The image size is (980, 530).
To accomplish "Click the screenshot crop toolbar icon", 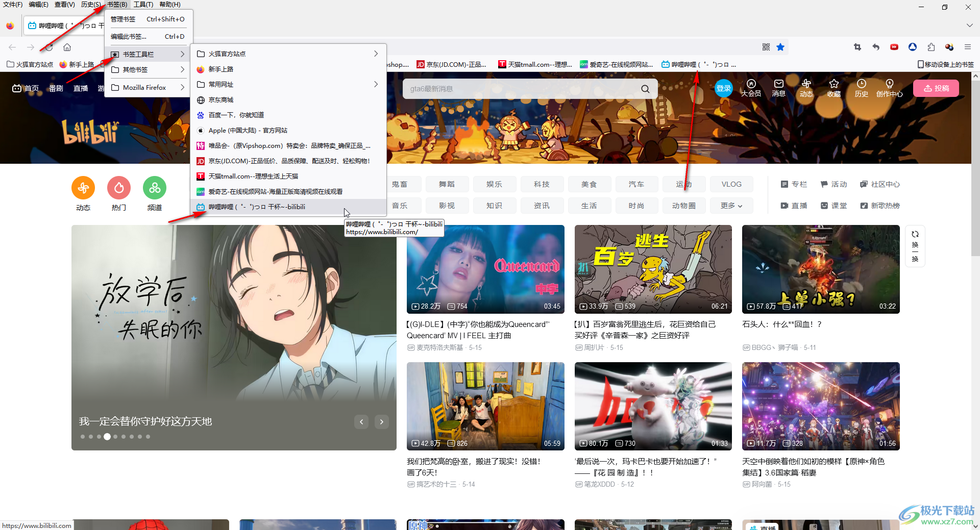I will click(857, 47).
